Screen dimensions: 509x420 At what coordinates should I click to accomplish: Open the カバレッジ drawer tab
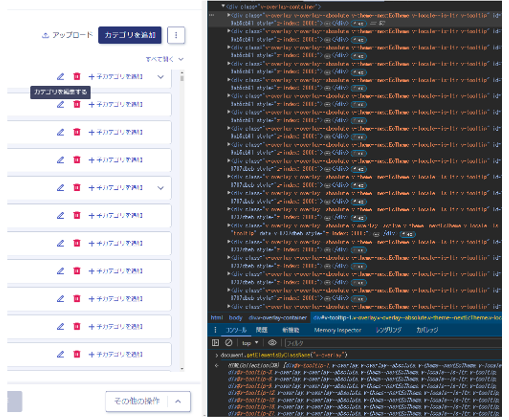point(427,330)
